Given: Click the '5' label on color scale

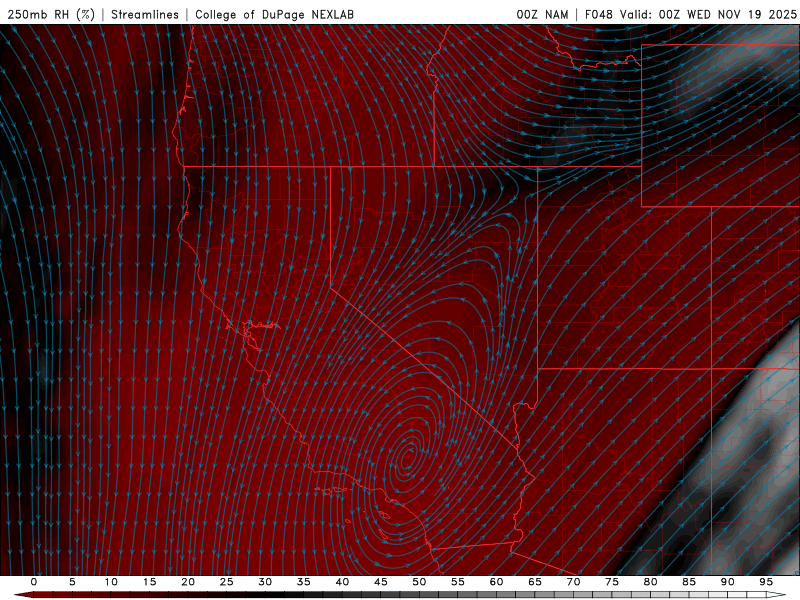Looking at the screenshot, I should point(72,582).
